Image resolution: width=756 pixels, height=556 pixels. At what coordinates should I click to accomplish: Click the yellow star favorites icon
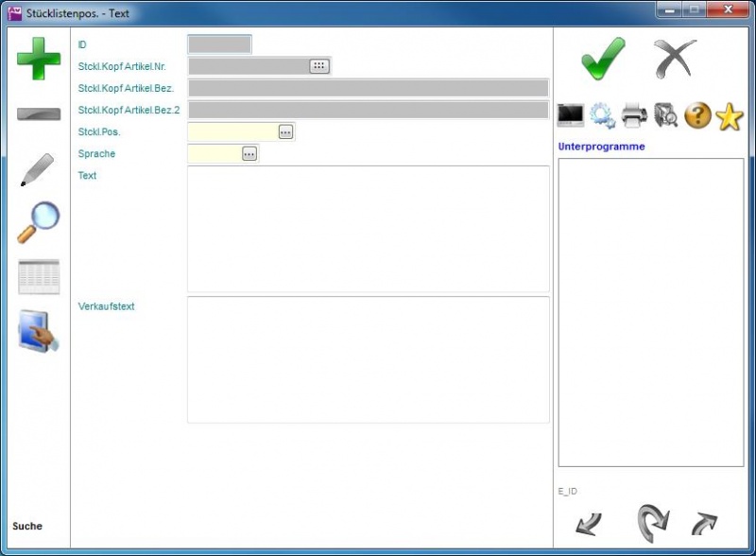pos(730,116)
